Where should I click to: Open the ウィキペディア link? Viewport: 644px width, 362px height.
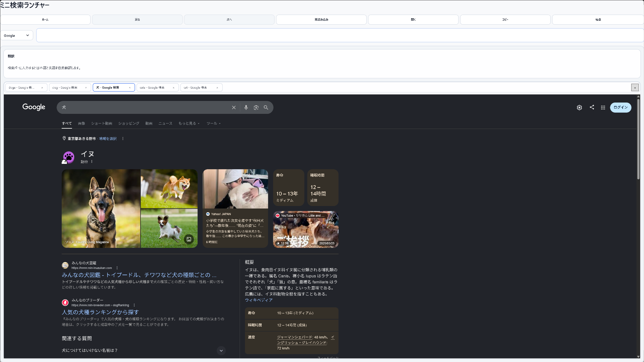point(258,300)
